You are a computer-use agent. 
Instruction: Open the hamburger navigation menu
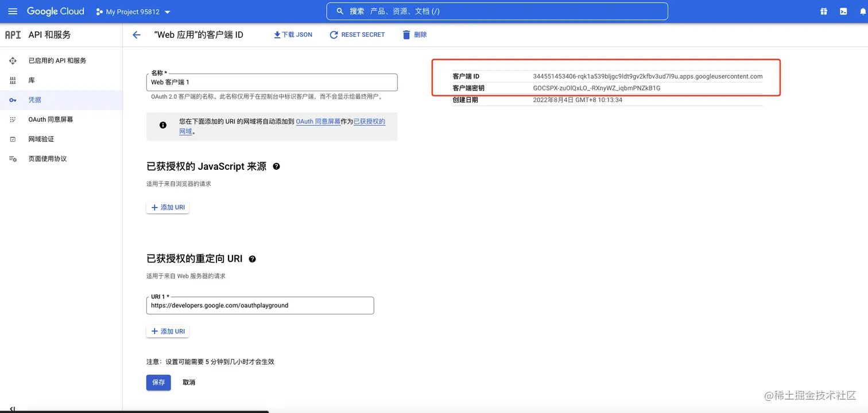pos(13,11)
